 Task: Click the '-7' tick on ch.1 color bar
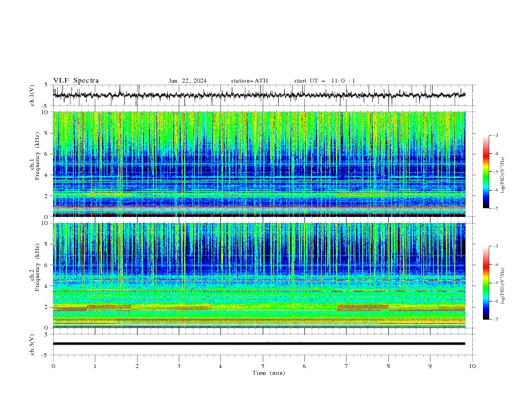click(x=495, y=208)
